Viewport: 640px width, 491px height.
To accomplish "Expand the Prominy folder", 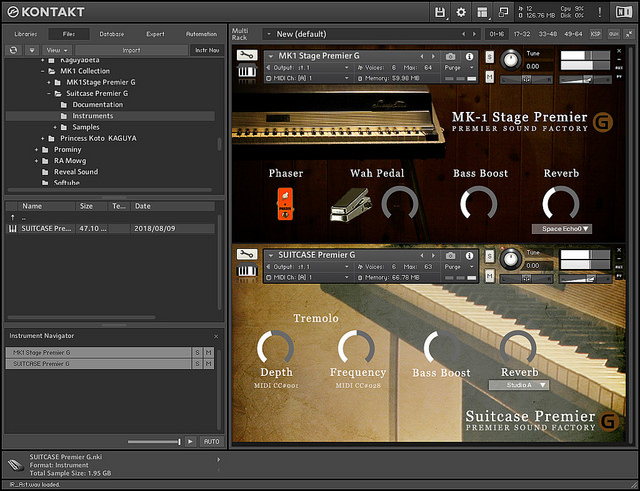I will [x=36, y=150].
